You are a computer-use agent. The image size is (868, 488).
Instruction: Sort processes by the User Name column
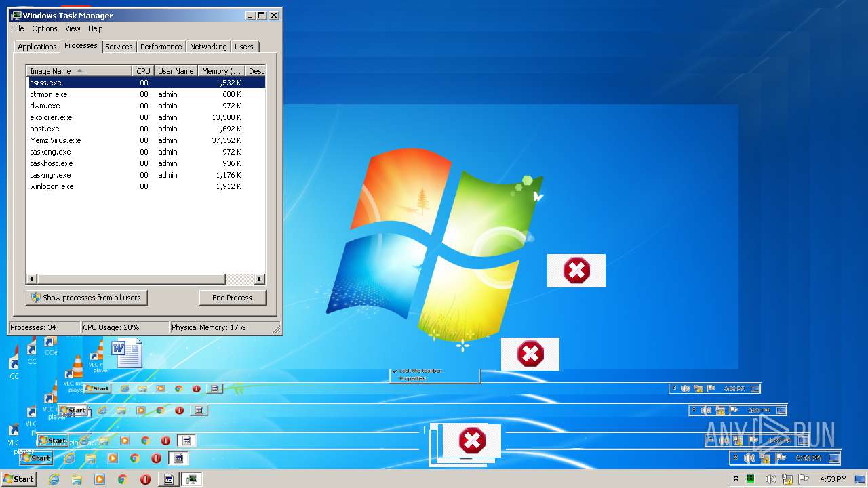click(176, 71)
